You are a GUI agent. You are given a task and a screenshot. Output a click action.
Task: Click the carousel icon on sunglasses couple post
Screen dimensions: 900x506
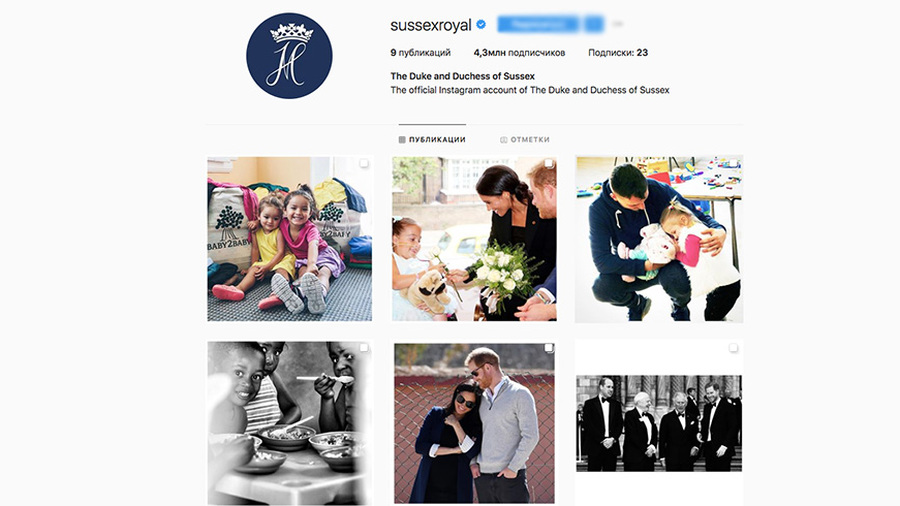click(549, 348)
